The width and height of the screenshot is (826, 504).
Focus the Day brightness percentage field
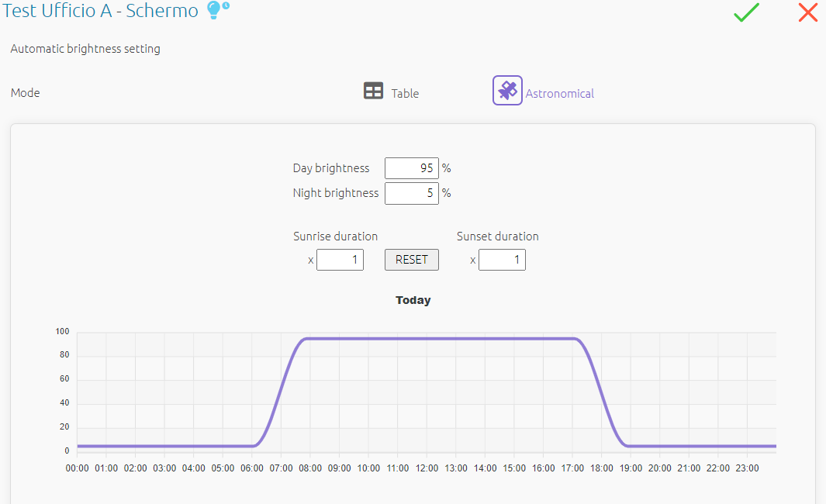[411, 168]
